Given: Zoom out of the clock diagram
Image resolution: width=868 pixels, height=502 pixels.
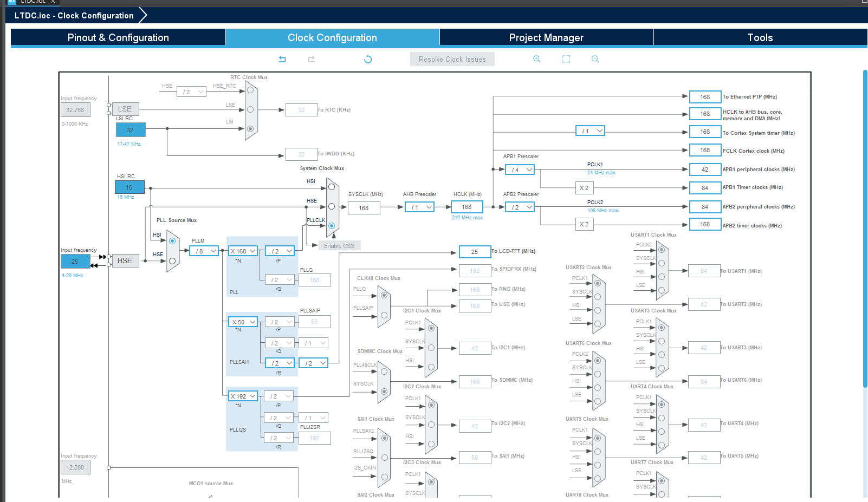Looking at the screenshot, I should (595, 59).
